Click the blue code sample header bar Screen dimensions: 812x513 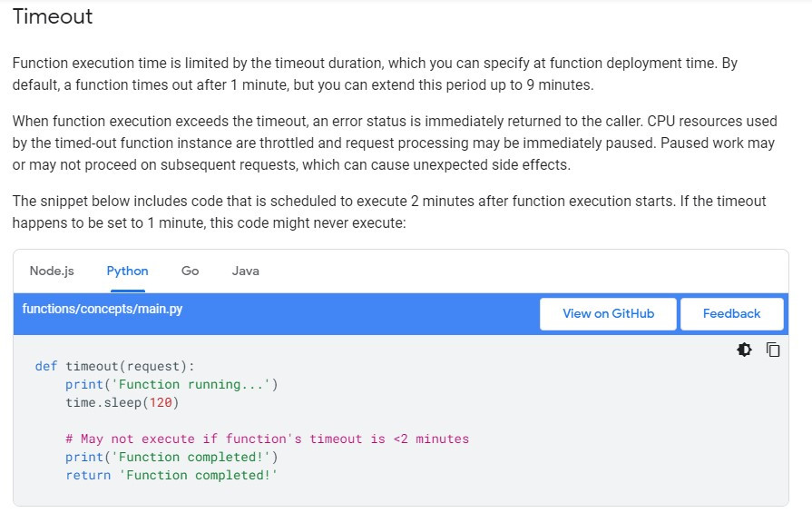(401, 314)
